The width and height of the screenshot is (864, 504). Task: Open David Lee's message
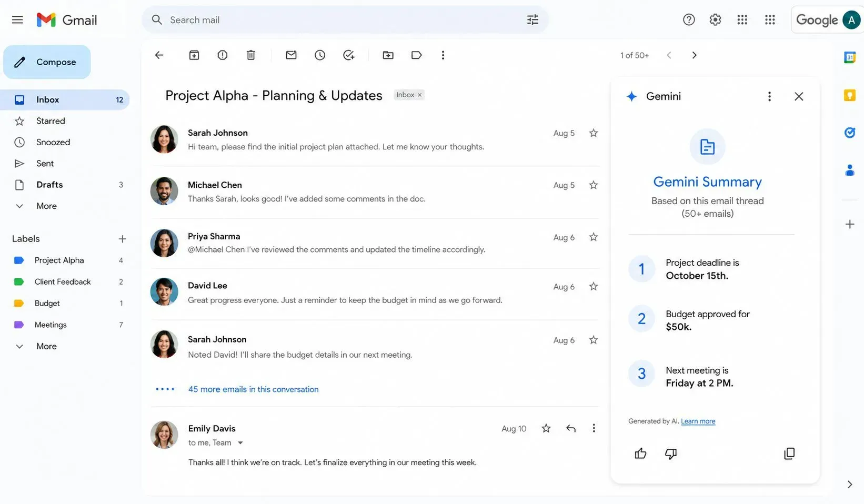pyautogui.click(x=375, y=293)
